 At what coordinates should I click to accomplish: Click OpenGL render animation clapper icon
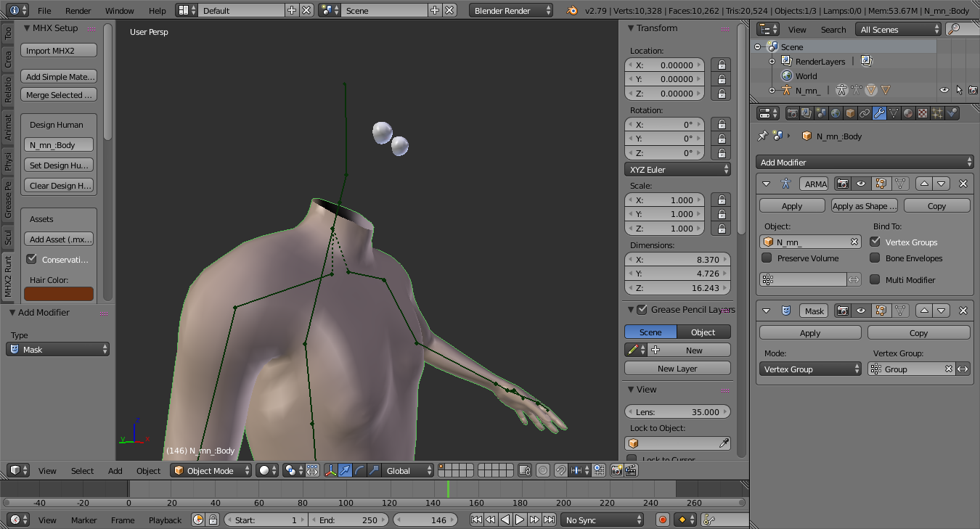[631, 470]
